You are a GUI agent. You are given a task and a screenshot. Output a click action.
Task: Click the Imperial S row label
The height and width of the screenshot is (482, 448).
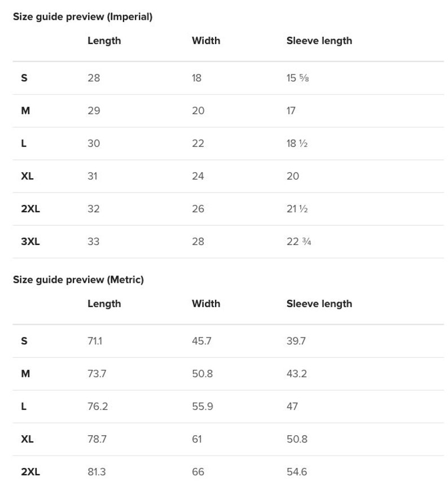tap(24, 78)
